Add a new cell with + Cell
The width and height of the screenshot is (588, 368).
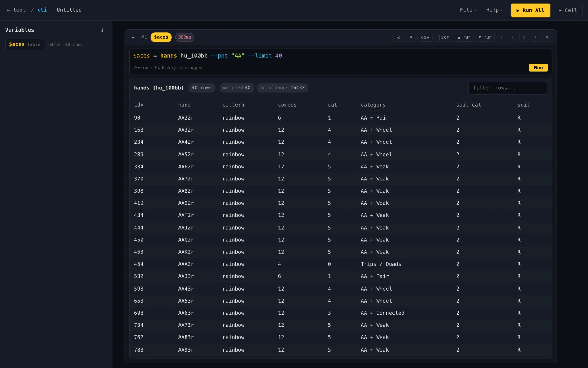(568, 10)
